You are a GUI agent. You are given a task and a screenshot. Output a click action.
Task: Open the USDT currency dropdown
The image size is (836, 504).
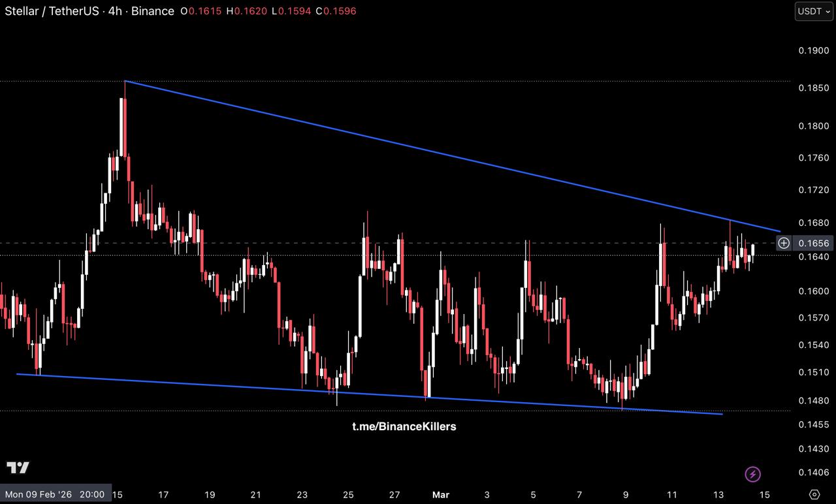tap(813, 11)
